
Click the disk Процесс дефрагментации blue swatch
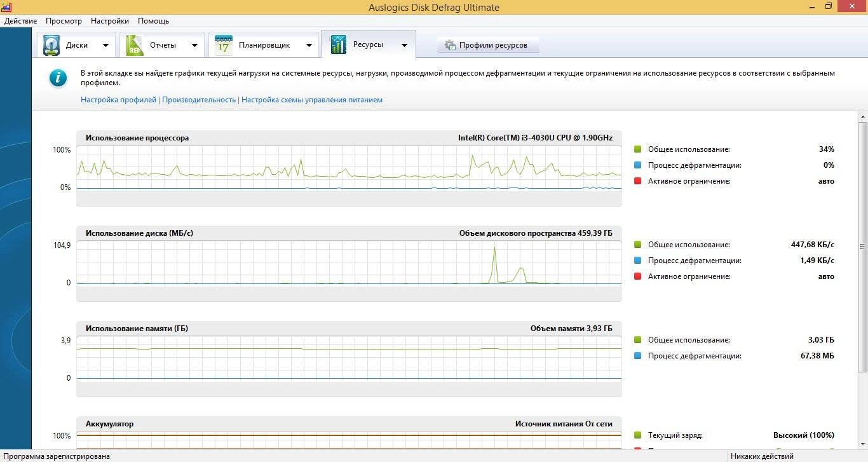(x=637, y=261)
